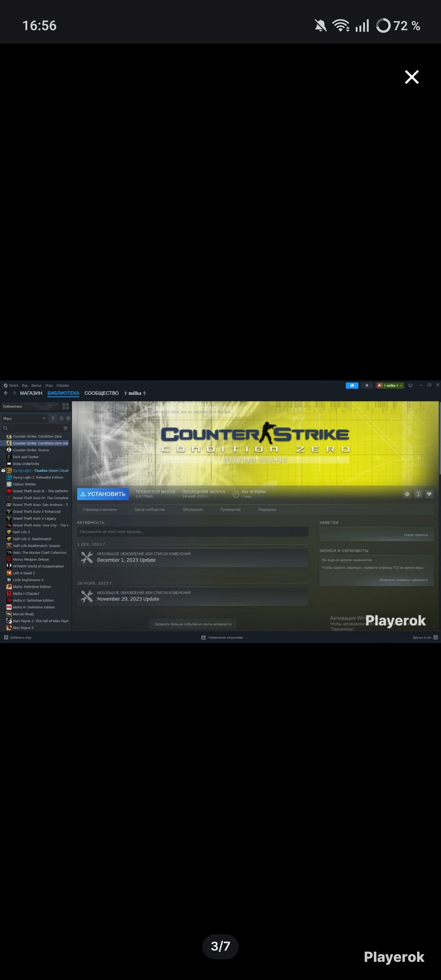441x980 pixels.
Task: Click the activity post input field
Action: click(x=193, y=532)
